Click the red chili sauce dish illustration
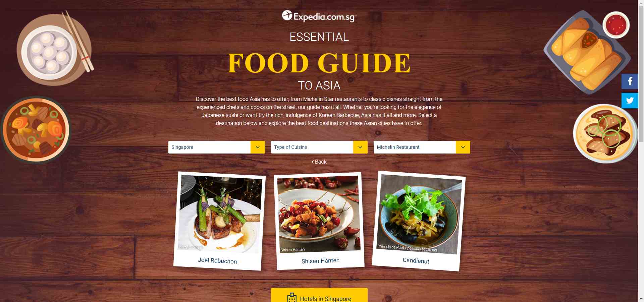The image size is (644, 302). tap(616, 25)
